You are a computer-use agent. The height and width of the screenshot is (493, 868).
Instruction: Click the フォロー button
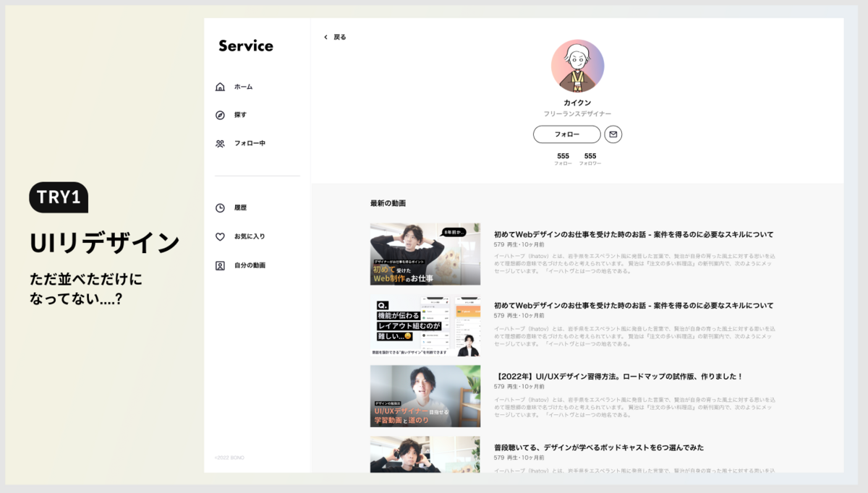567,134
